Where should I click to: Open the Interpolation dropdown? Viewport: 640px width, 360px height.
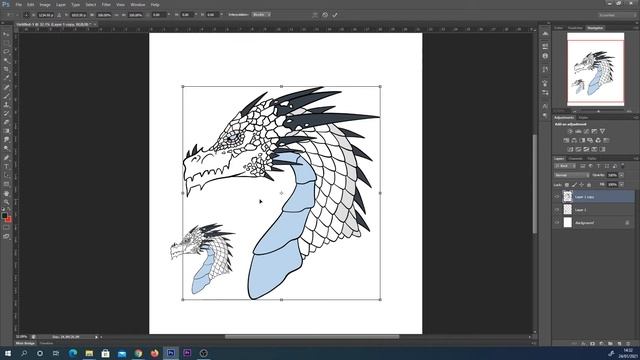pyautogui.click(x=261, y=15)
